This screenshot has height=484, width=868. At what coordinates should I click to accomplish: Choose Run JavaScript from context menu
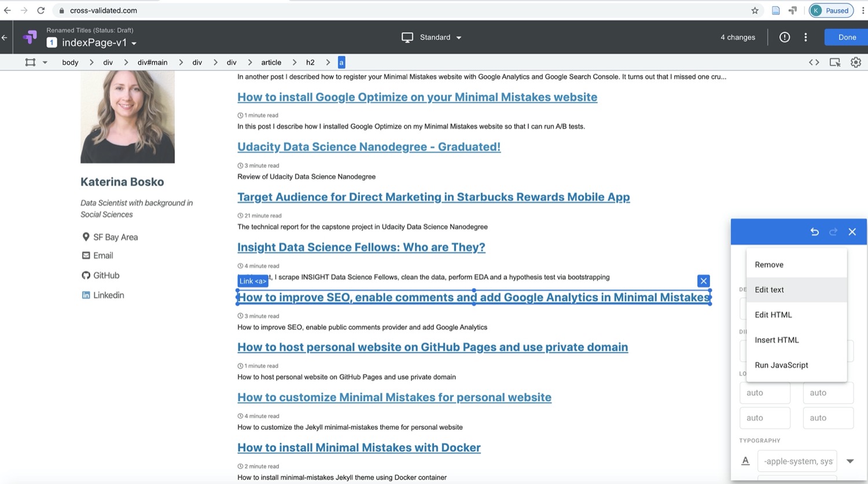tap(796, 365)
